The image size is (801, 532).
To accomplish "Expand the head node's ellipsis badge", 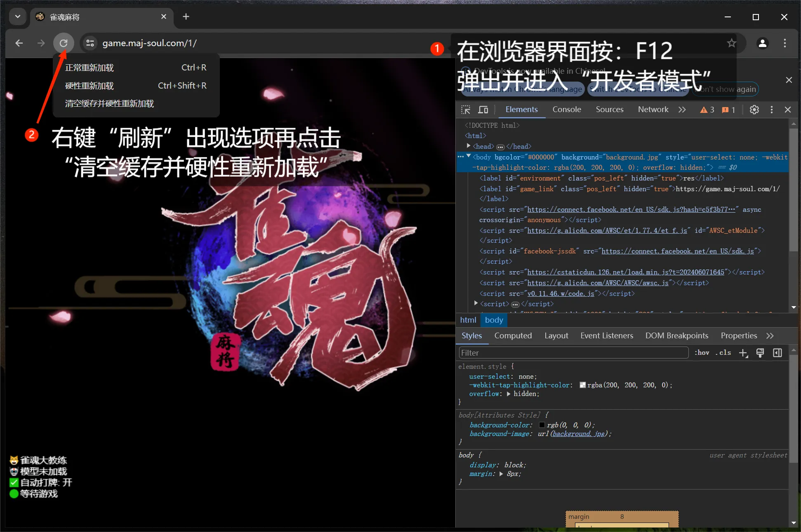I will [500, 147].
